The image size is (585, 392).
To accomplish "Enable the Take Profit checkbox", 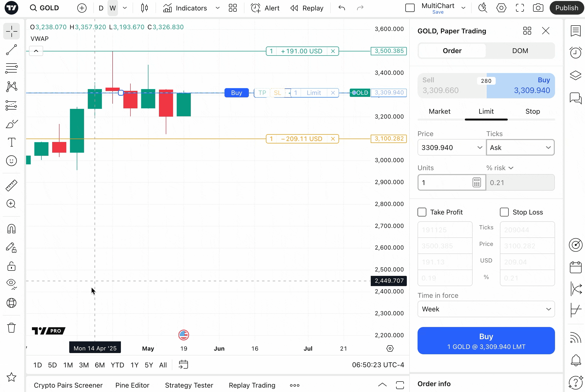I will (x=422, y=212).
